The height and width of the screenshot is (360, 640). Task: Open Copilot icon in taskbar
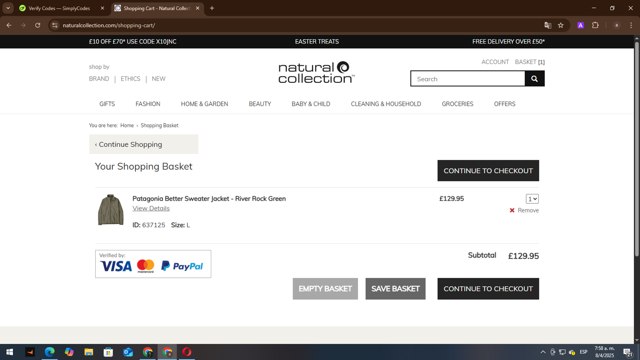(x=69, y=352)
